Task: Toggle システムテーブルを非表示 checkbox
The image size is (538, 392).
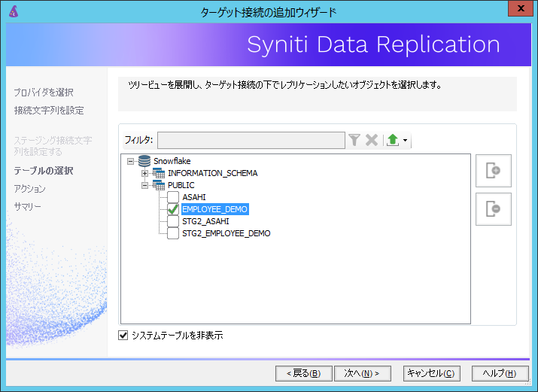Action: click(123, 335)
